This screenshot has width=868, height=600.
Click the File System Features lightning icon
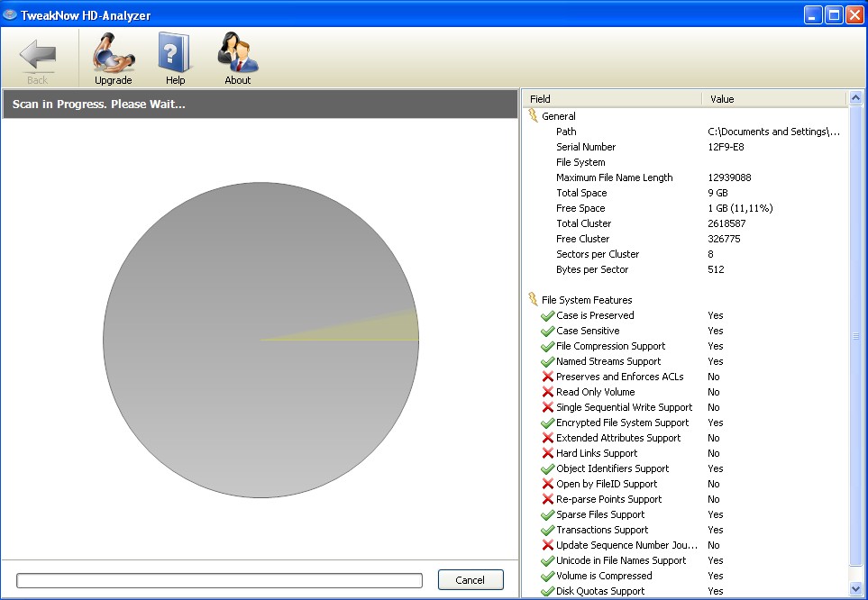click(x=533, y=299)
